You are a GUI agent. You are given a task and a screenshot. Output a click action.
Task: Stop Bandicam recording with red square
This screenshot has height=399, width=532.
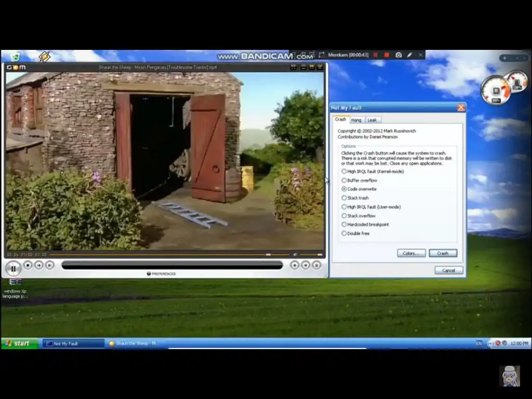pos(387,55)
